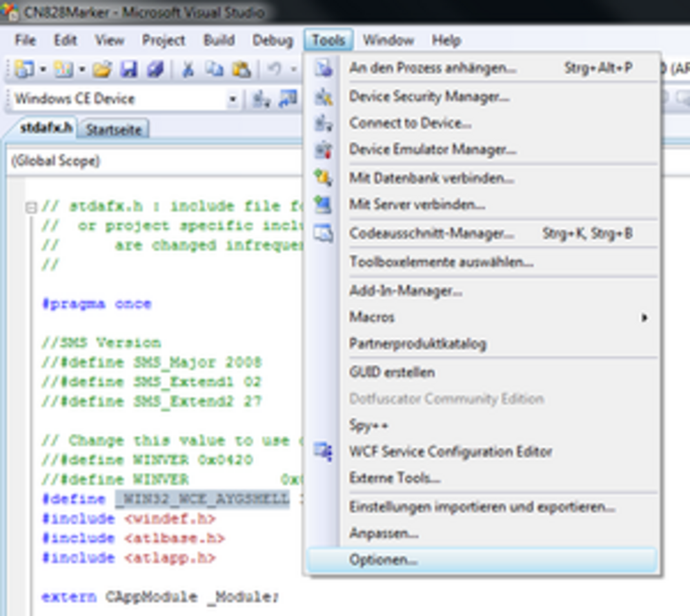Click the WCF Service Configuration icon
Viewport: 690px width, 616px height.
point(324,452)
